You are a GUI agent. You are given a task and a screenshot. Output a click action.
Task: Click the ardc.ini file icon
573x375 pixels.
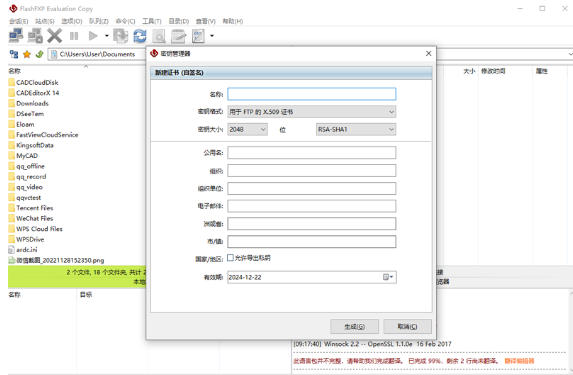coord(12,250)
